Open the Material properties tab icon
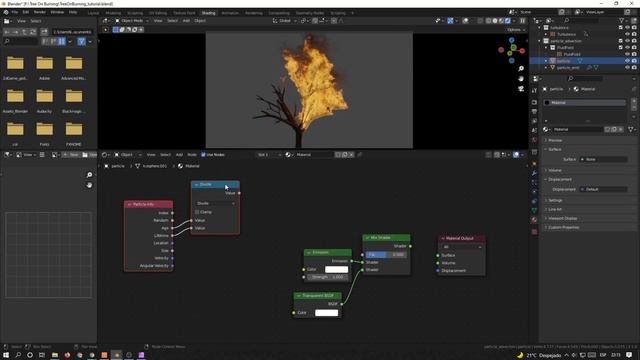Screen dimensions: 640x360 click(x=534, y=220)
